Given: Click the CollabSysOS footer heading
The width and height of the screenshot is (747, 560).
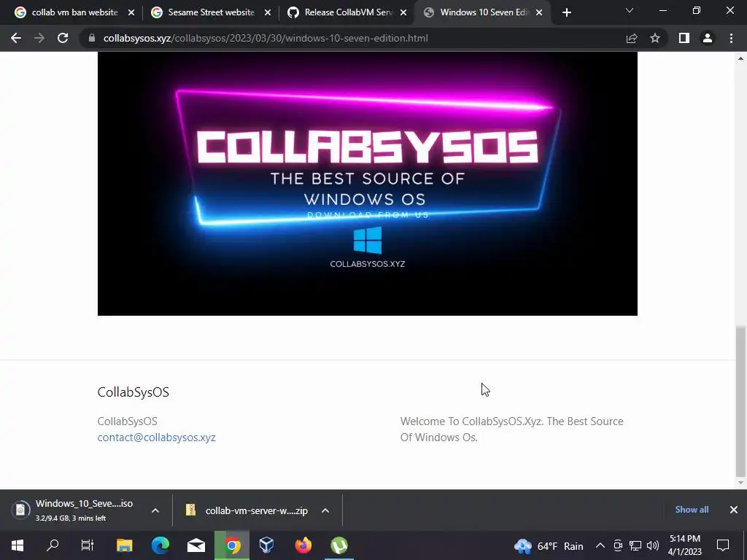Looking at the screenshot, I should click(x=133, y=392).
